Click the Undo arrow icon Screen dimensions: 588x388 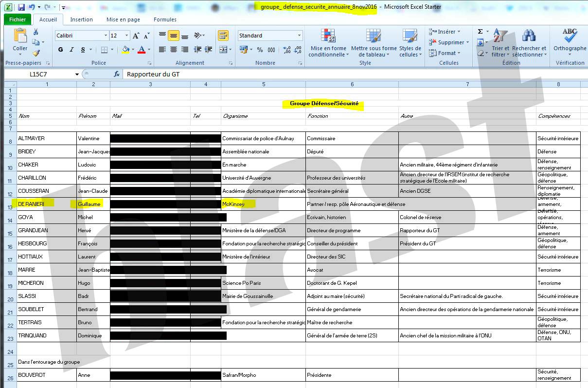click(x=32, y=7)
